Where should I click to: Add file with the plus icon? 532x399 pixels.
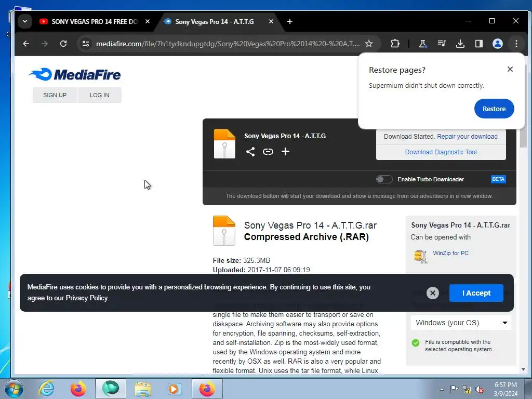point(285,152)
